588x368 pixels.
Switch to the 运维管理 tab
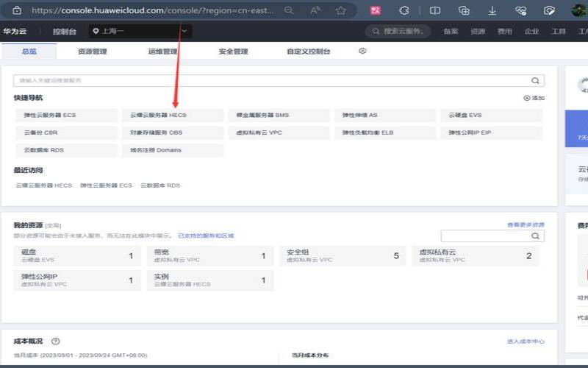pos(162,52)
